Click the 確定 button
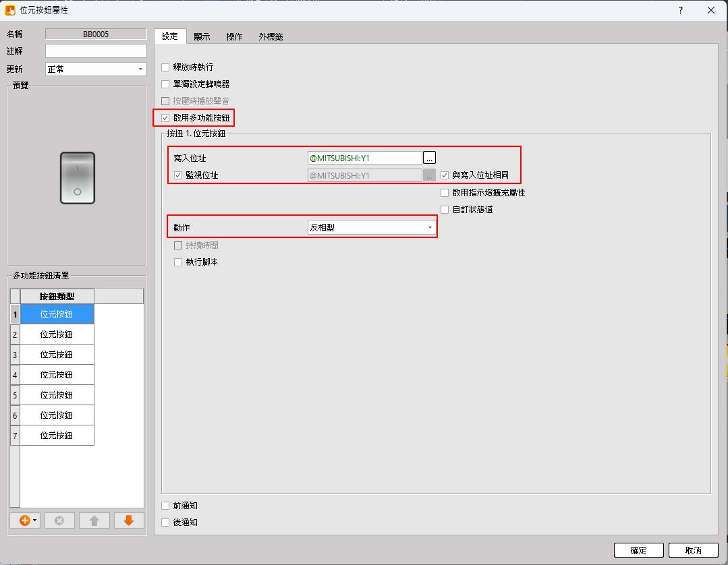The width and height of the screenshot is (728, 565). tap(638, 550)
